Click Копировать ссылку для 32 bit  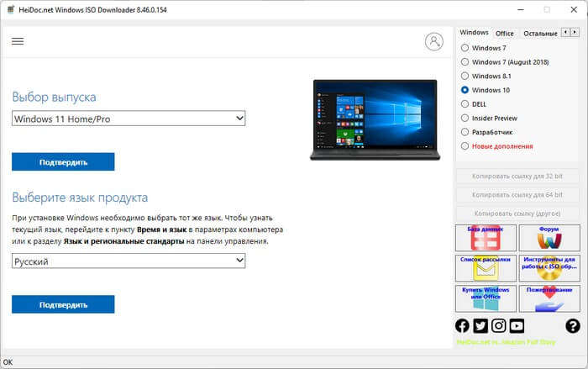(517, 176)
